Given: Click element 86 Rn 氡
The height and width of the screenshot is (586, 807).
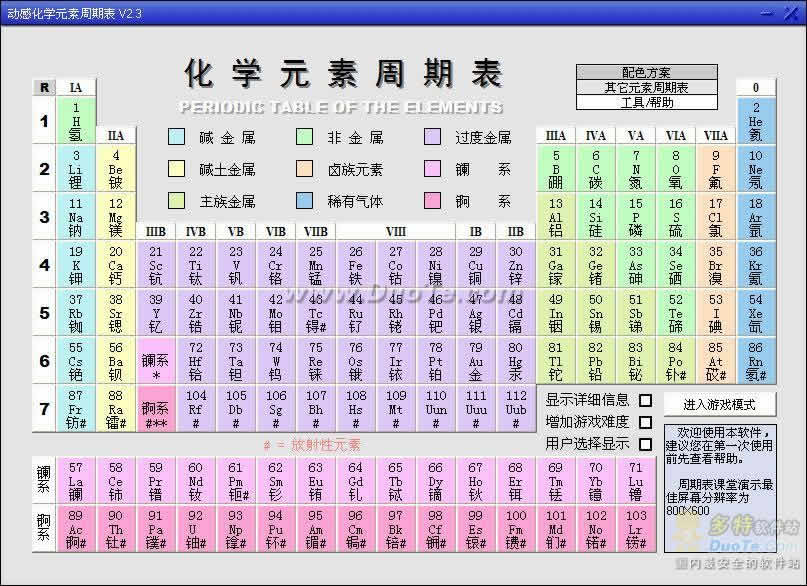Looking at the screenshot, I should pyautogui.click(x=756, y=361).
